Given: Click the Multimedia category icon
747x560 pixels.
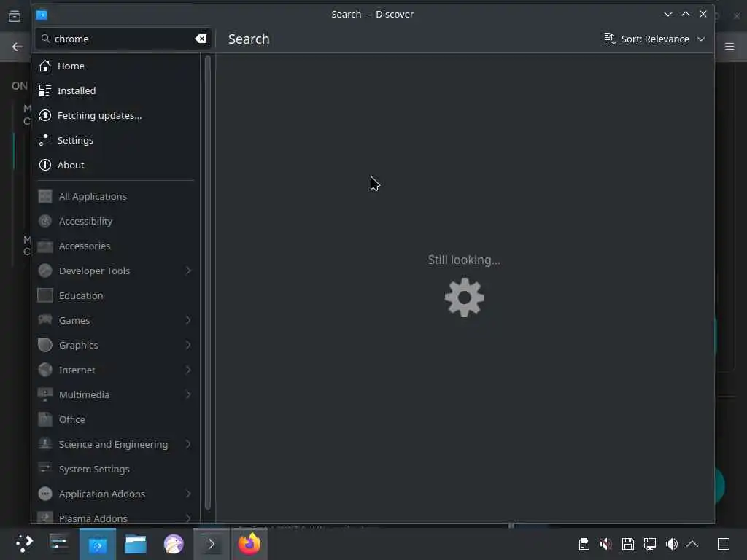Looking at the screenshot, I should coord(44,394).
